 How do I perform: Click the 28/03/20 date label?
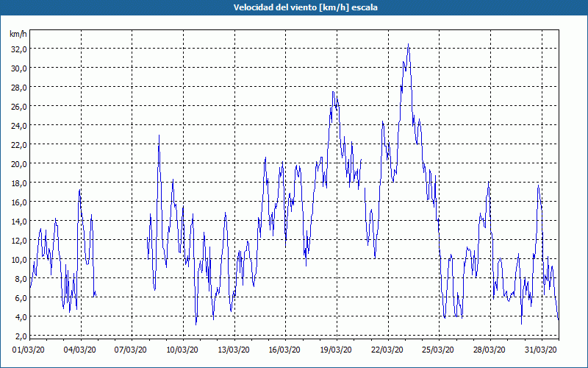click(490, 350)
